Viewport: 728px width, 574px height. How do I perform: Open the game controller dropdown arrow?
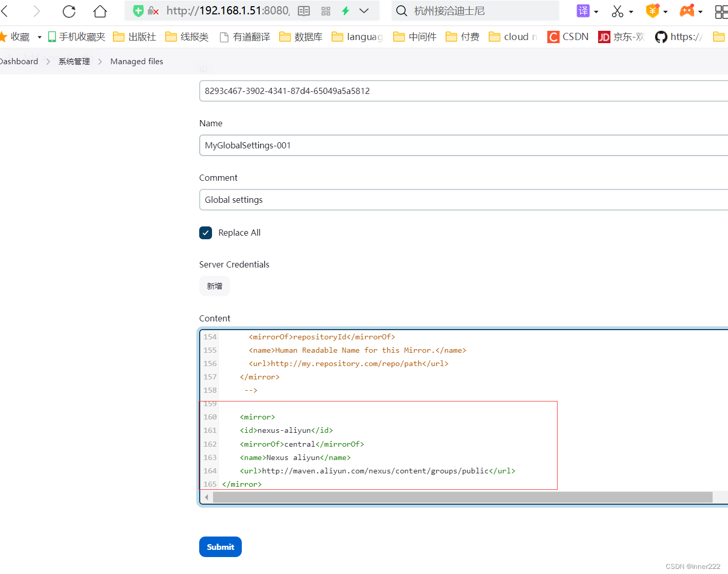(700, 12)
